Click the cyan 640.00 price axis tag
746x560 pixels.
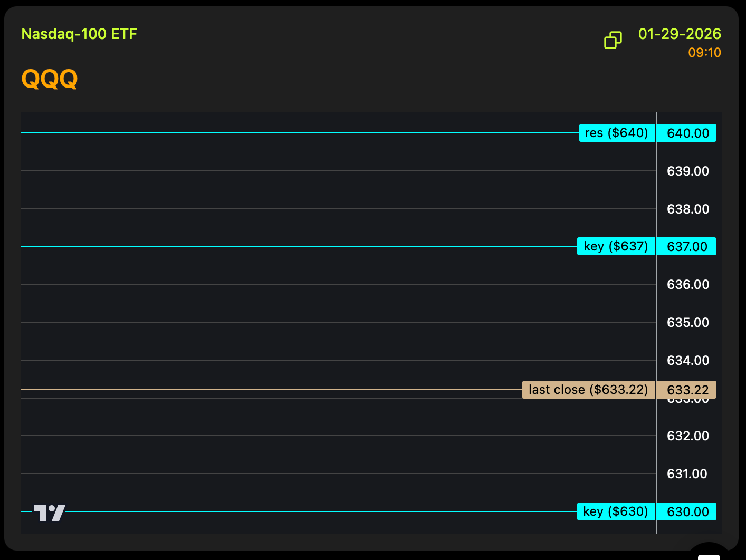tap(687, 133)
